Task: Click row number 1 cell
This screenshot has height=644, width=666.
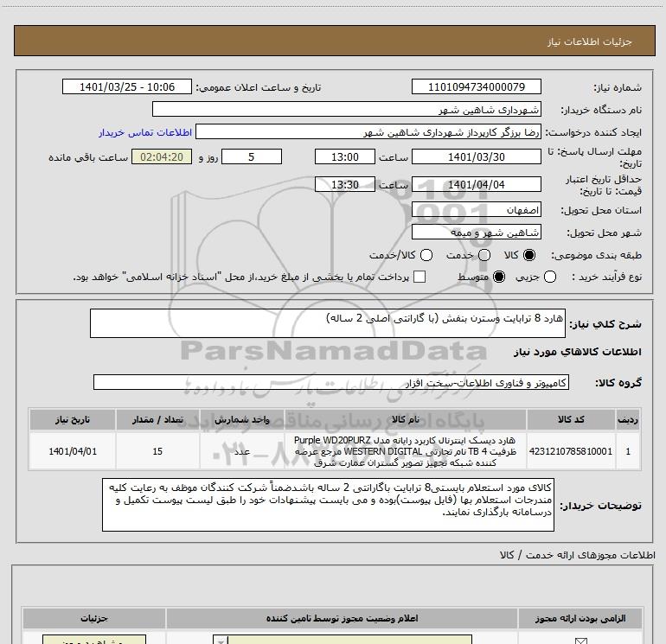Action: coord(628,451)
